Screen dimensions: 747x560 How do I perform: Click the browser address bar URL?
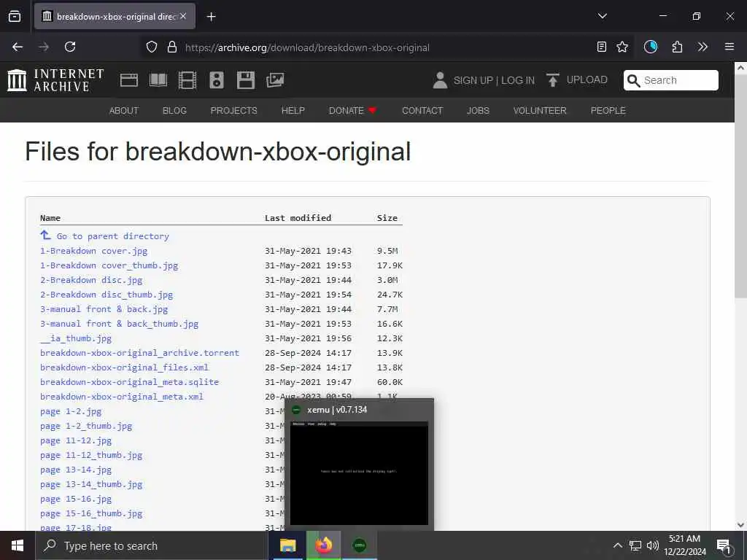click(307, 47)
